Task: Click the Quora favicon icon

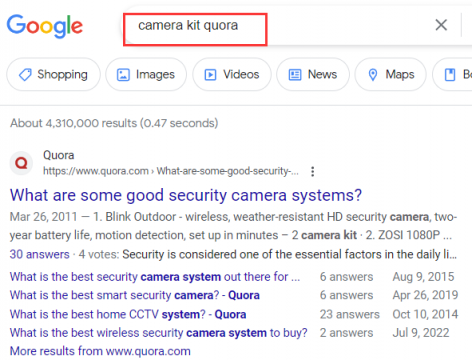Action: pos(21,163)
